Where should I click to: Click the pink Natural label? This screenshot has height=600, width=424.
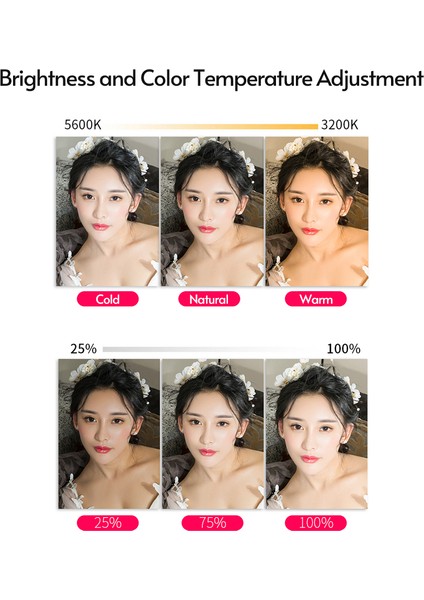click(209, 299)
